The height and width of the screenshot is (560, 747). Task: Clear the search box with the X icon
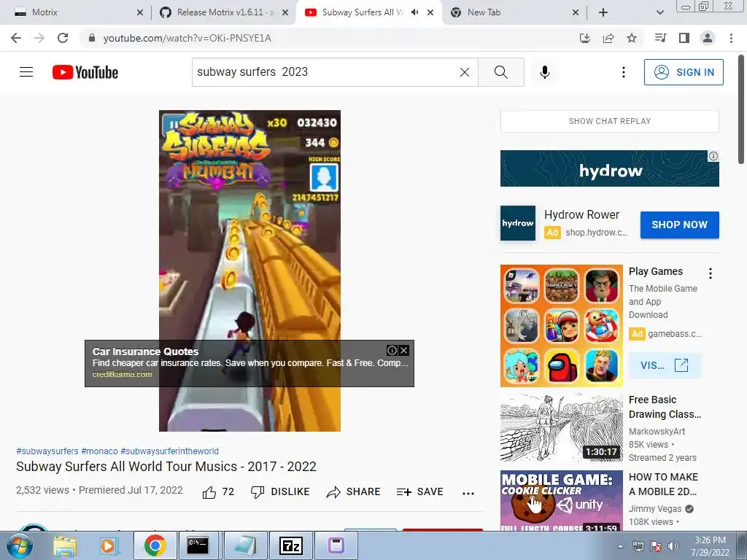[465, 72]
